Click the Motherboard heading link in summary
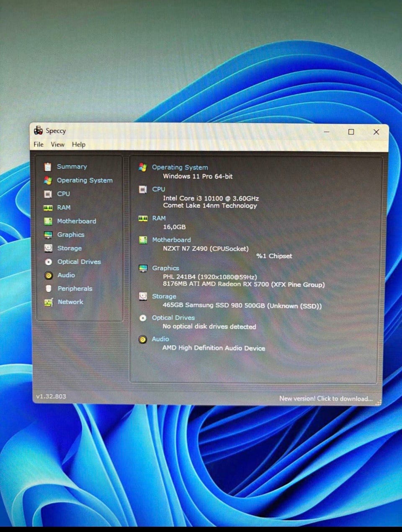Screen dimensions: 402x532 tap(171, 240)
